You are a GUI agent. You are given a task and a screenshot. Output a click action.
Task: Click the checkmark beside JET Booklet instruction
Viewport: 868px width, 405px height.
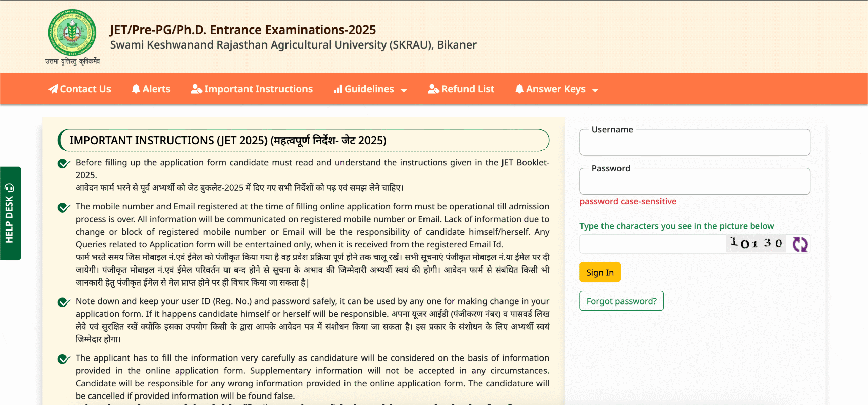pos(64,163)
